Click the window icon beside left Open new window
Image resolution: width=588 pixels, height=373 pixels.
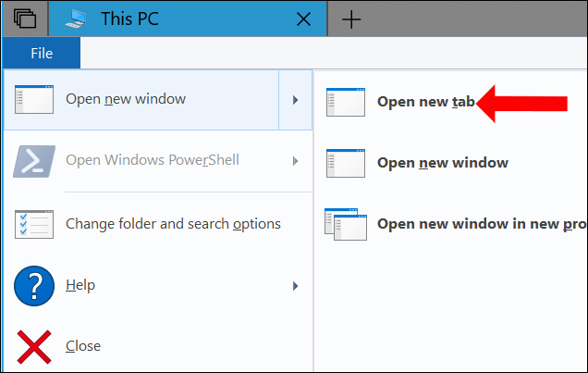tap(34, 99)
